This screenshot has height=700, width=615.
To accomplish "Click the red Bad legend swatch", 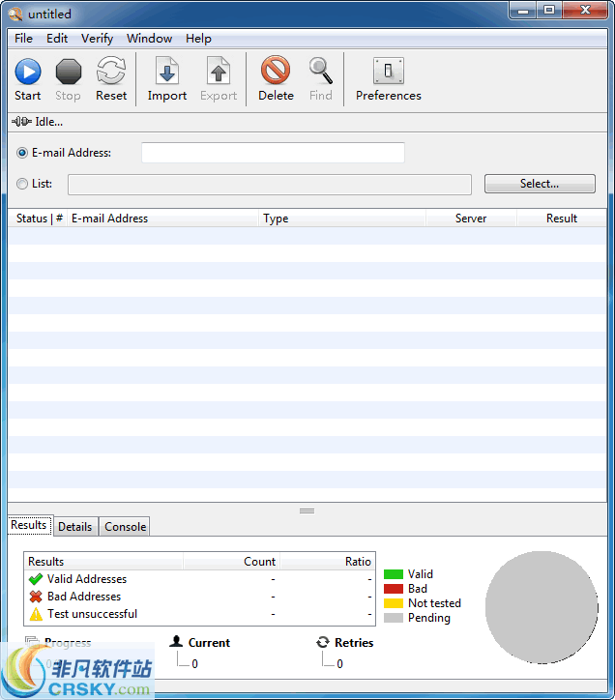I will pyautogui.click(x=394, y=589).
